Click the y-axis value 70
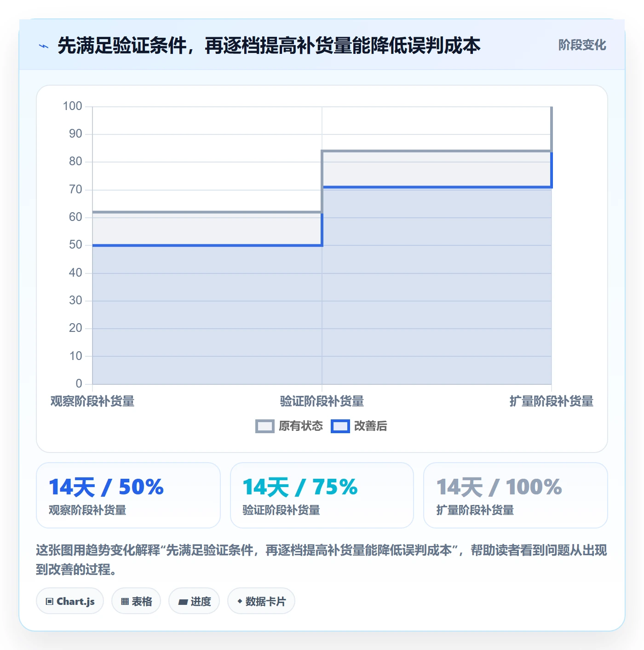The width and height of the screenshot is (644, 650). coord(75,190)
